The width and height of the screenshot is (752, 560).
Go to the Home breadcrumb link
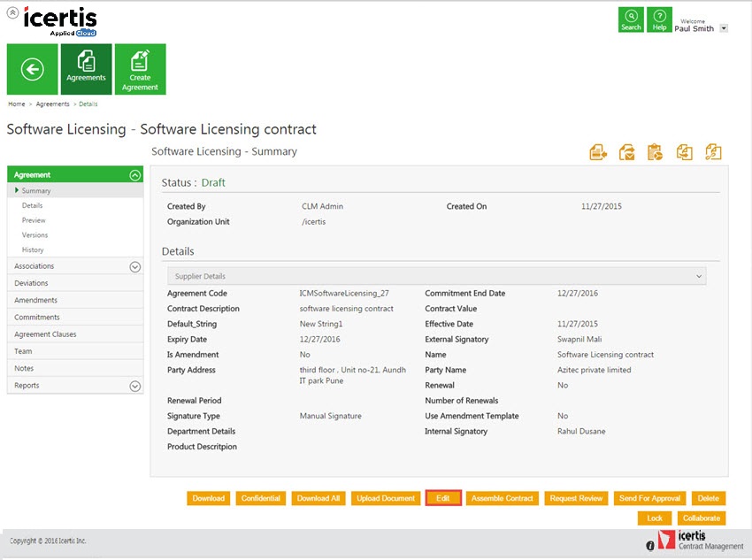coord(17,104)
